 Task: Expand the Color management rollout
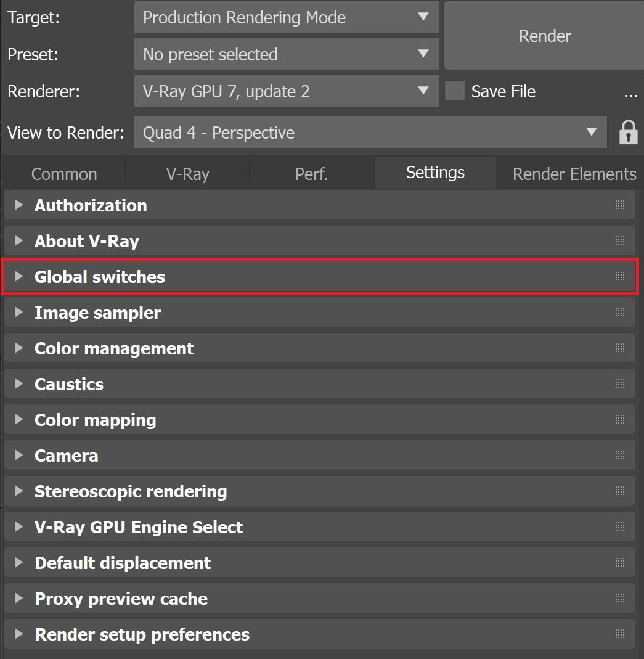(x=320, y=348)
